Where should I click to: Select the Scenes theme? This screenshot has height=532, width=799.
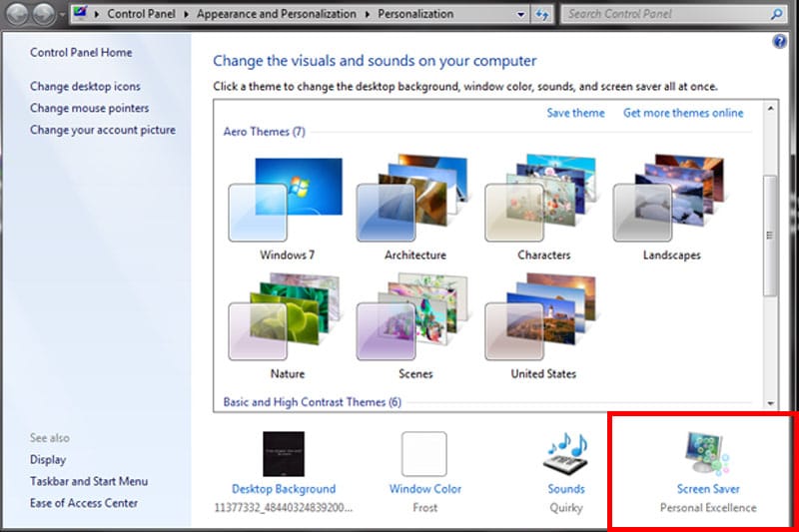[414, 326]
